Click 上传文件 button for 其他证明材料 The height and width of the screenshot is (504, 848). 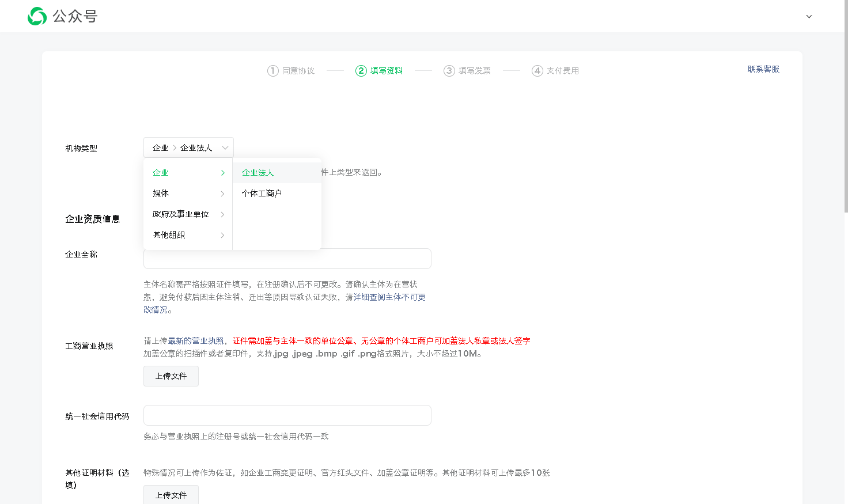[171, 495]
